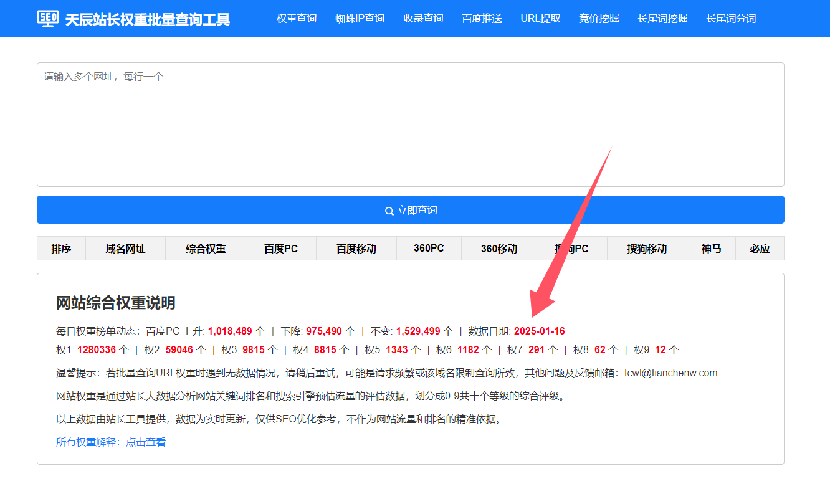The image size is (830, 504).
Task: Open the 所有权重解释：点击查看 link
Action: point(111,442)
